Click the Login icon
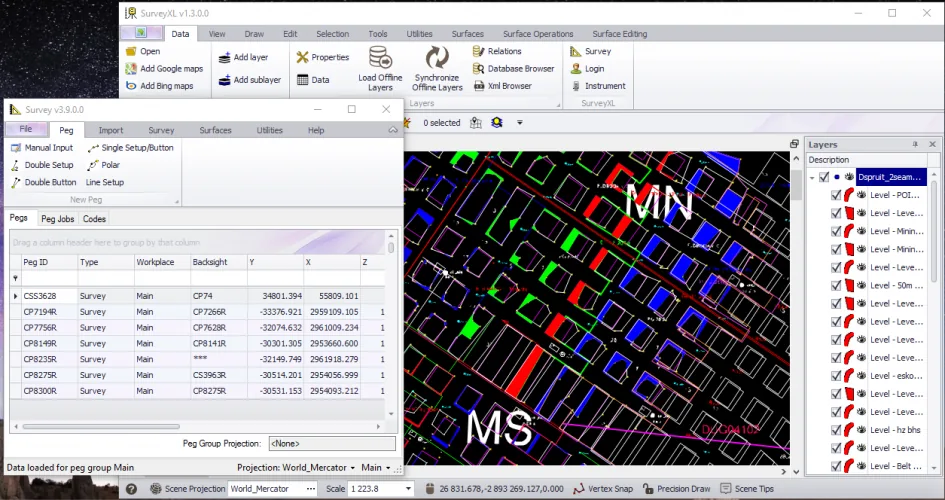945x500 pixels. click(x=576, y=69)
